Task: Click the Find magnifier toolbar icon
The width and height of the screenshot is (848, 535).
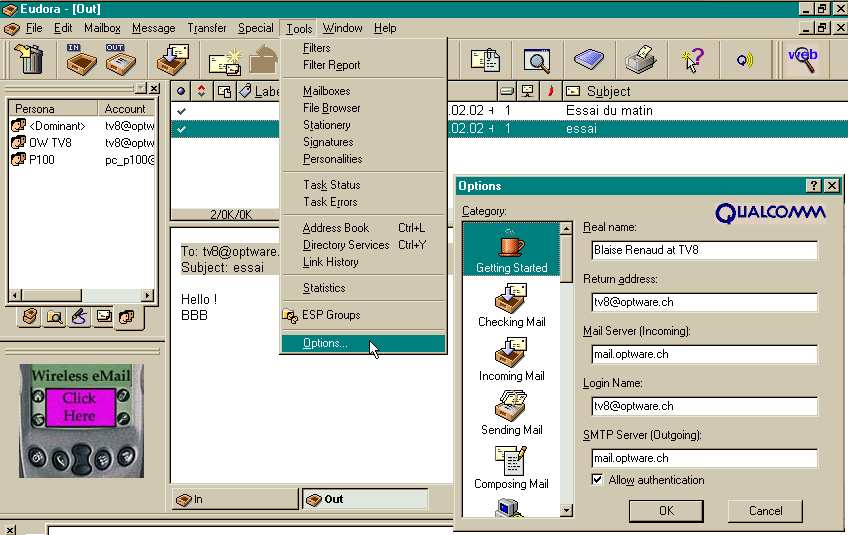Action: click(536, 60)
